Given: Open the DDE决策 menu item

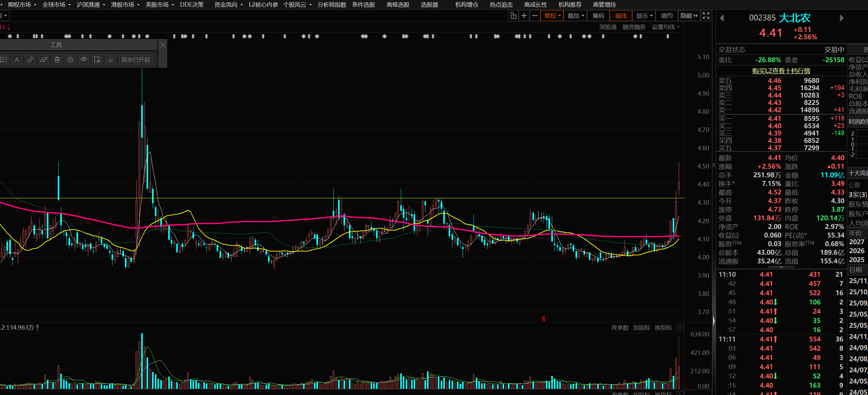Looking at the screenshot, I should pyautogui.click(x=192, y=5).
